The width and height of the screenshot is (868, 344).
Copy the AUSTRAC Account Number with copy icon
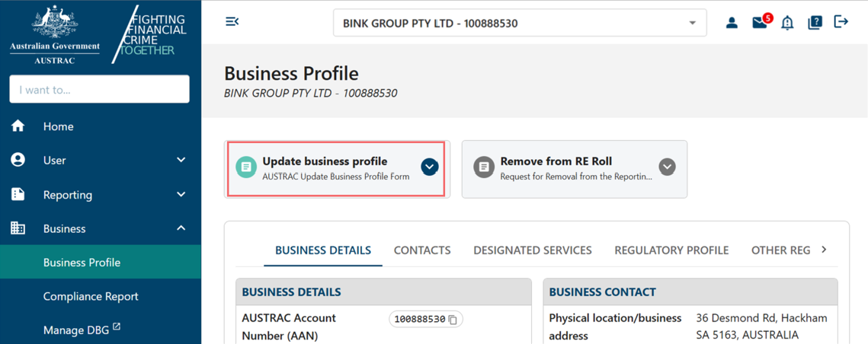tap(453, 320)
